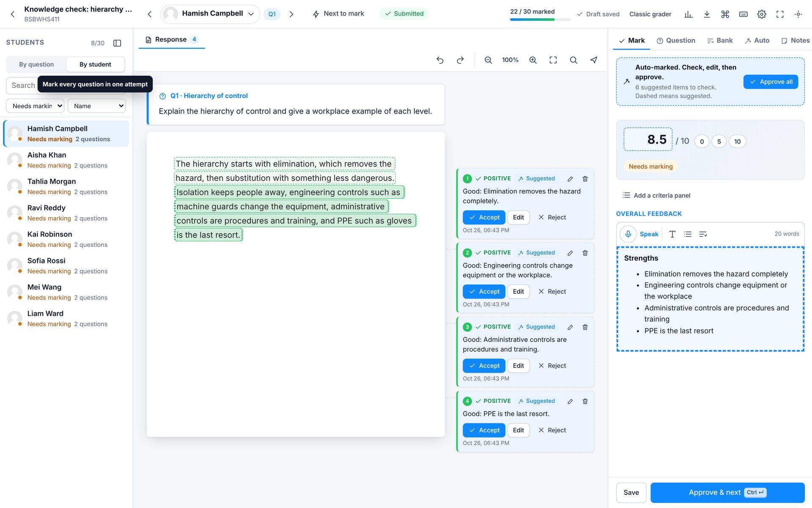This screenshot has height=508, width=812.
Task: Open the statistics bar chart icon
Action: coord(689,14)
